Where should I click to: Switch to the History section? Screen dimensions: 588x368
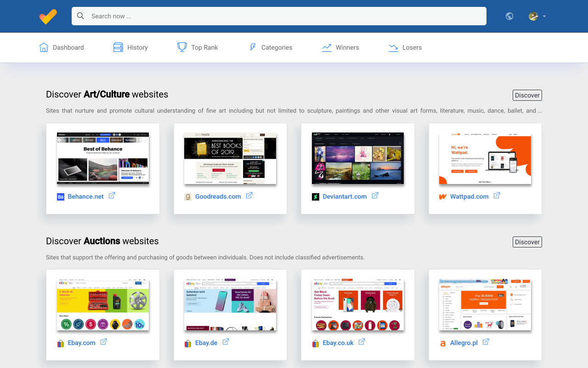[136, 47]
